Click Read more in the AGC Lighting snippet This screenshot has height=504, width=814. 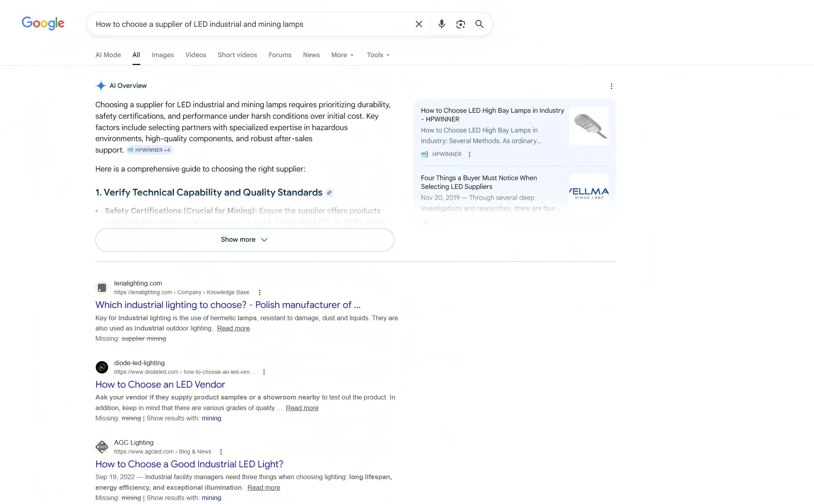[x=264, y=488]
